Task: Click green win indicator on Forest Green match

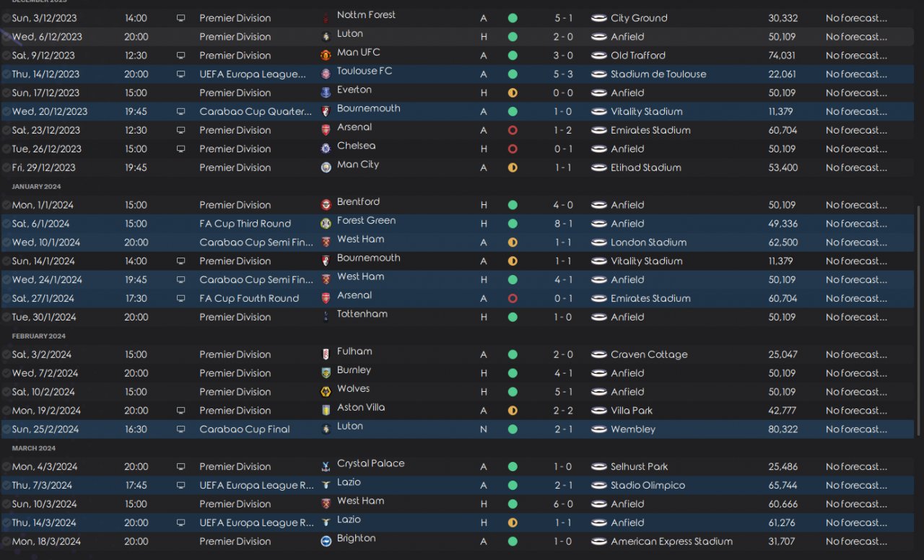Action: [513, 224]
